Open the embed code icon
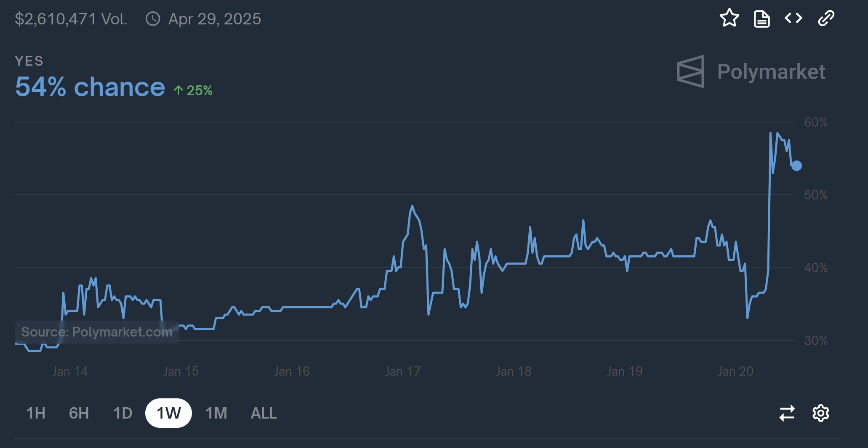The height and width of the screenshot is (448, 868). [x=793, y=19]
